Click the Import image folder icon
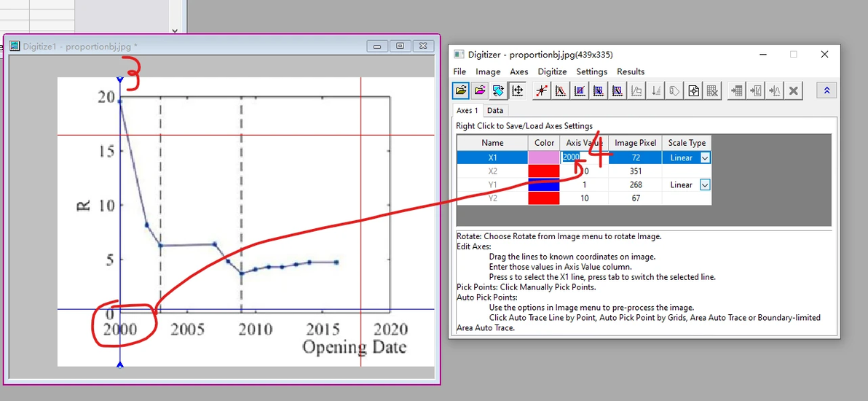Screen dimensions: 868x401 pyautogui.click(x=461, y=90)
